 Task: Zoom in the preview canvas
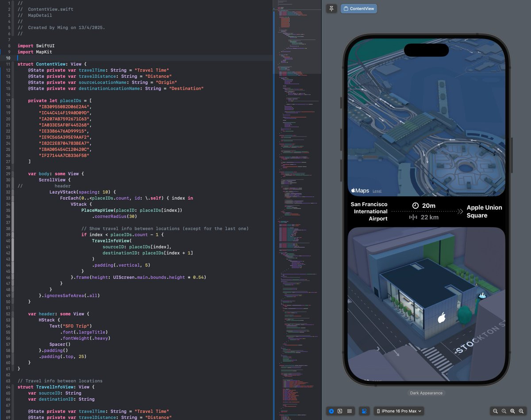[521, 411]
